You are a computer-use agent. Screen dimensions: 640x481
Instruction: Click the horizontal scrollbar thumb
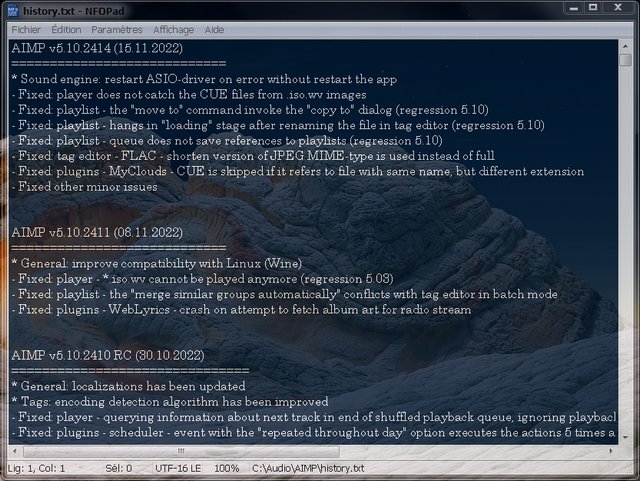click(x=181, y=451)
